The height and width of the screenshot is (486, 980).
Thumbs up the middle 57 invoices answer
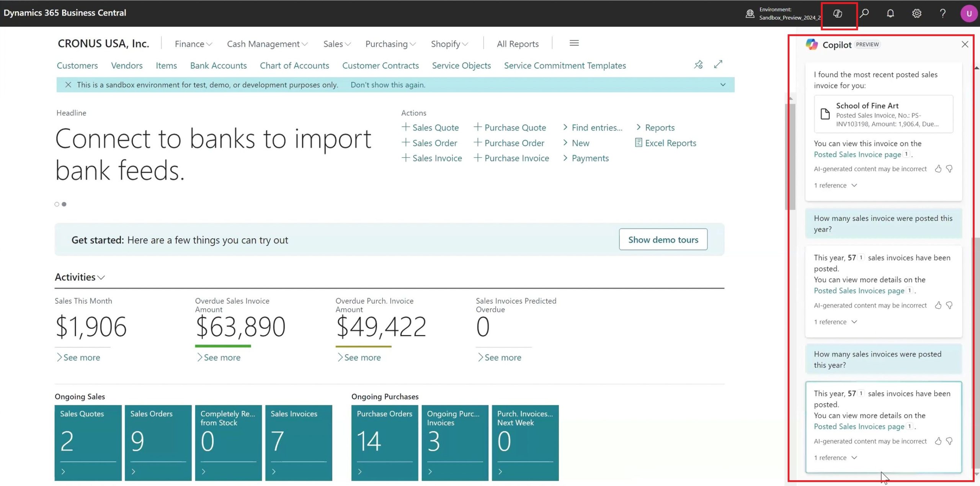tap(938, 305)
